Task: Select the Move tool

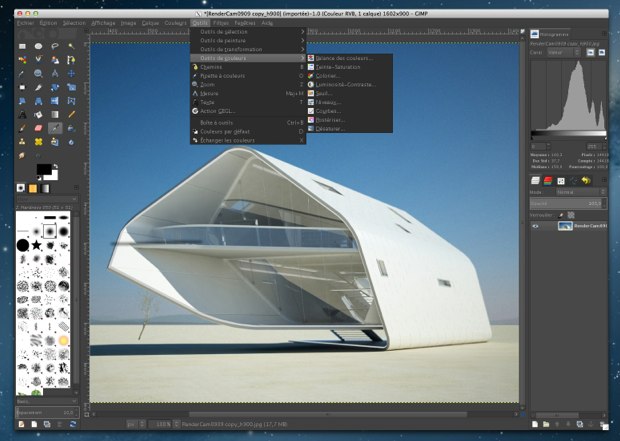Action: [x=71, y=74]
